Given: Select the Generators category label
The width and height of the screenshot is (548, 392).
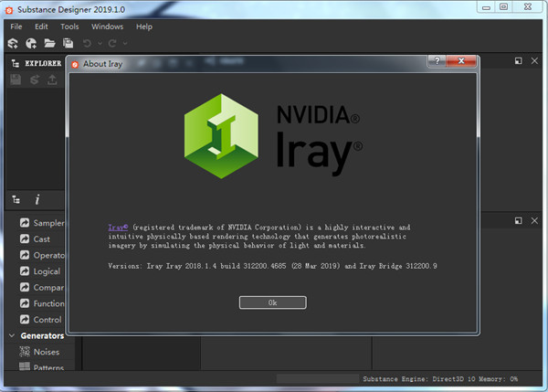Looking at the screenshot, I should [42, 335].
